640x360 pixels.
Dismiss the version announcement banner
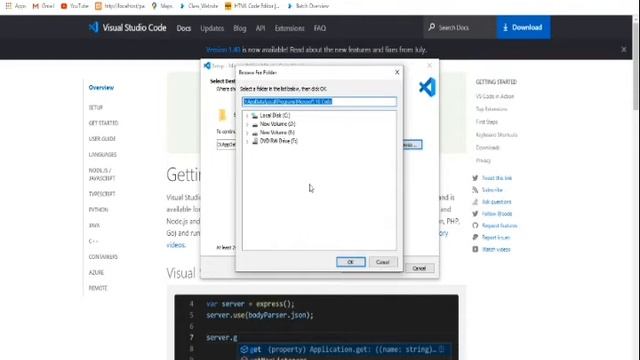[624, 49]
